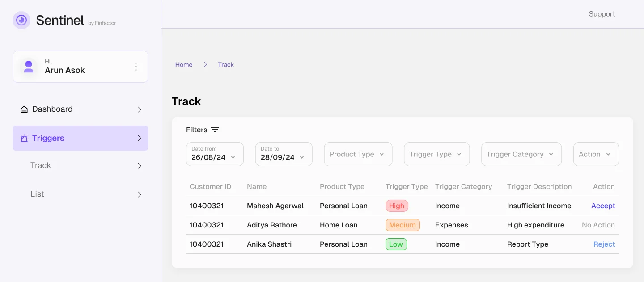Screen dimensions: 644x282
Task: Change the Date from field
Action: click(214, 154)
